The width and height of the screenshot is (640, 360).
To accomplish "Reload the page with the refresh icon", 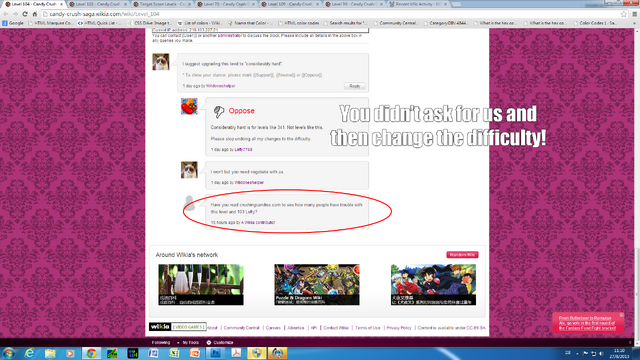I will pyautogui.click(x=25, y=14).
